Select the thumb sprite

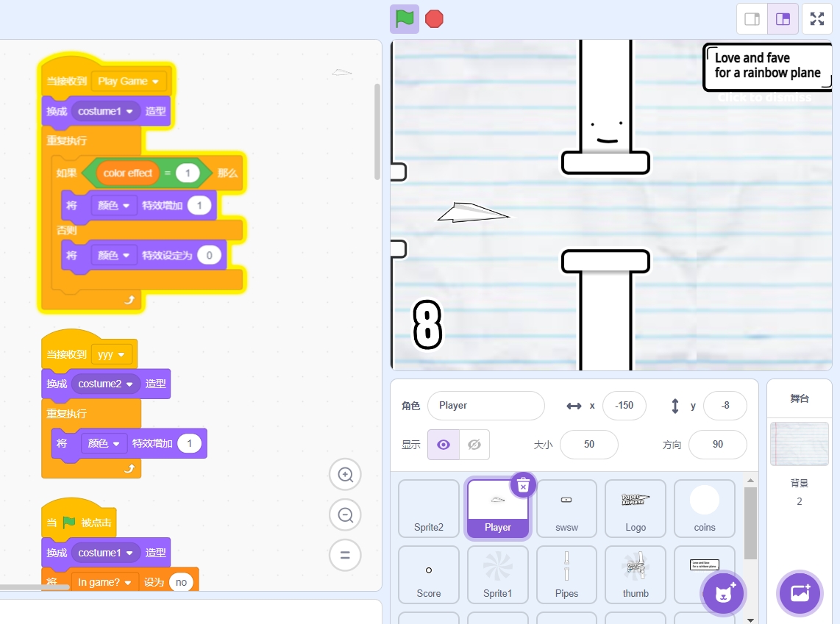pos(636,575)
